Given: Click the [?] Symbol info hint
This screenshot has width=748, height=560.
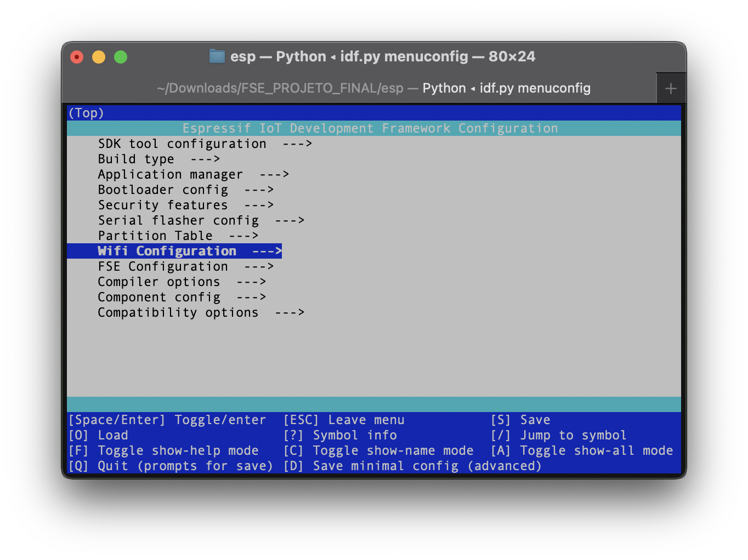Looking at the screenshot, I should pyautogui.click(x=340, y=435).
